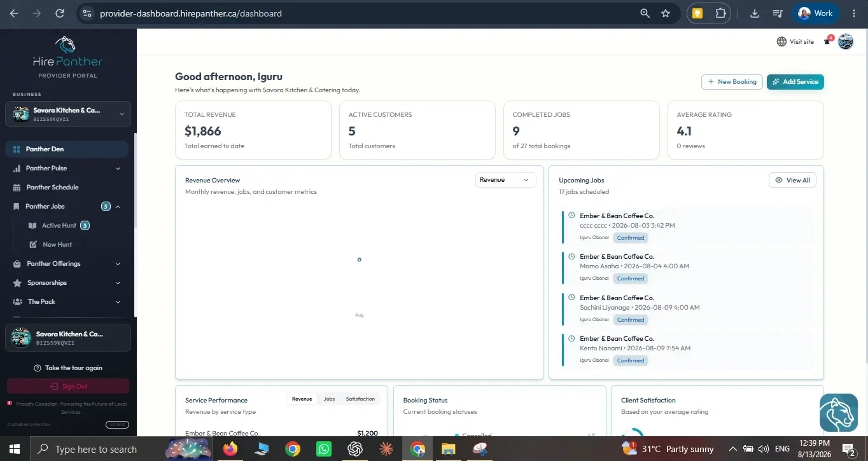Open the panther chat assistant icon

point(838,413)
